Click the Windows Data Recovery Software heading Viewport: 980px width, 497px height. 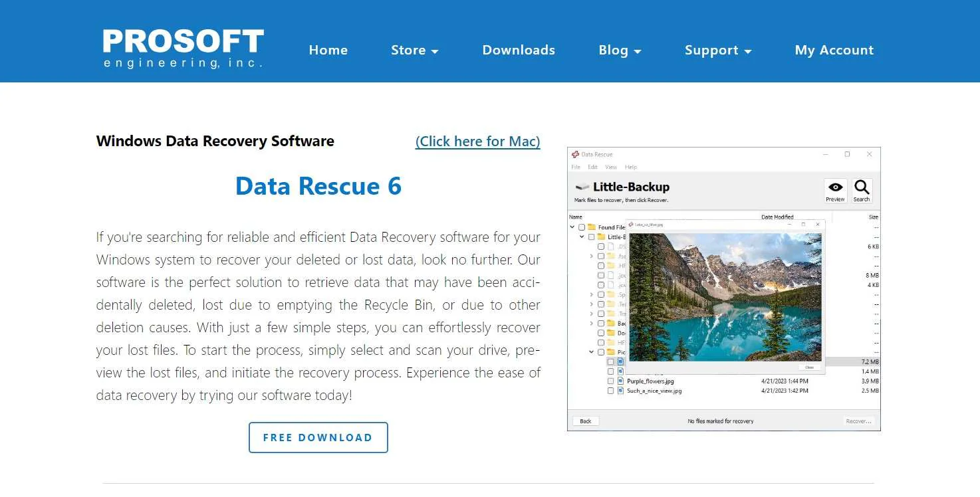coord(215,141)
